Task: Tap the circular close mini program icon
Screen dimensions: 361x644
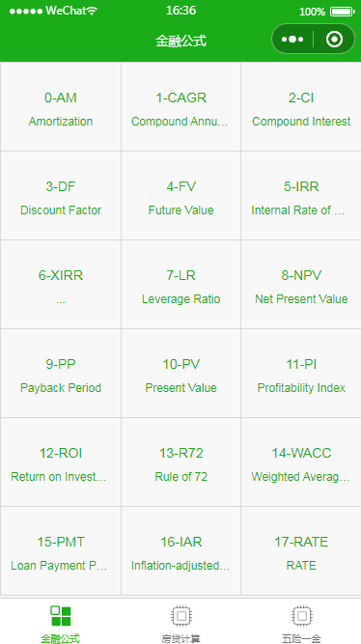Action: [334, 40]
